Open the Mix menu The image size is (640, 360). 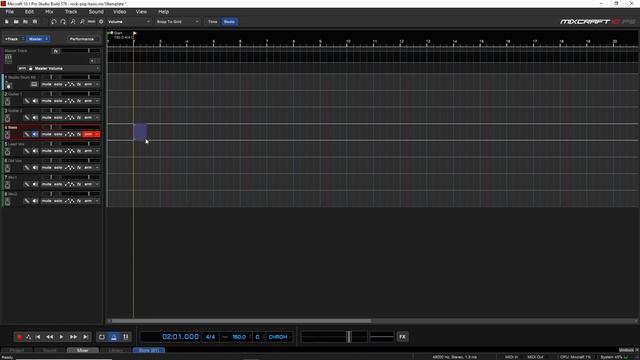[49, 12]
